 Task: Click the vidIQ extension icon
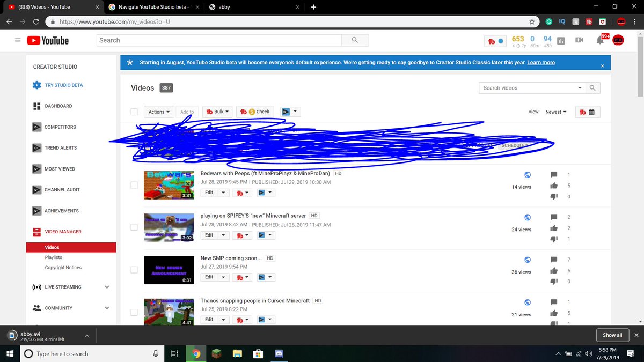pyautogui.click(x=562, y=22)
